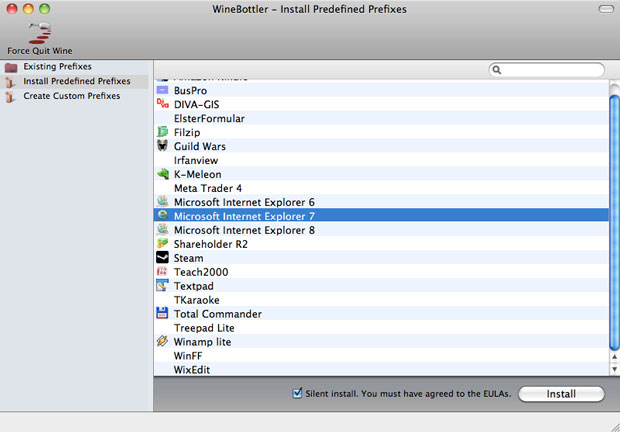Select the Filzip row text

[187, 132]
